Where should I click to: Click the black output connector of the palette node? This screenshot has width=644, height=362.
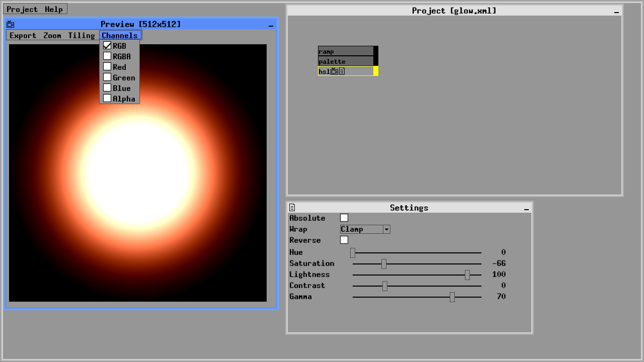[x=375, y=61]
